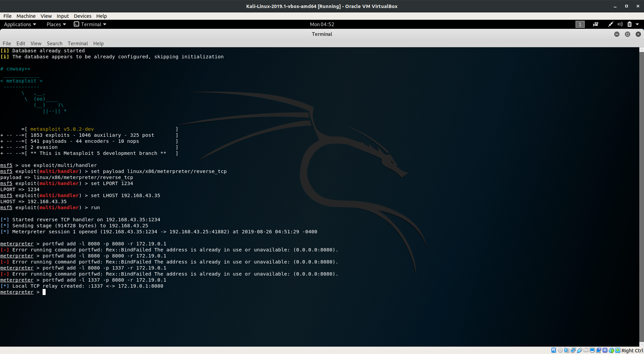Click 'set LHOST 192.168.43.35' command text

pyautogui.click(x=125, y=195)
